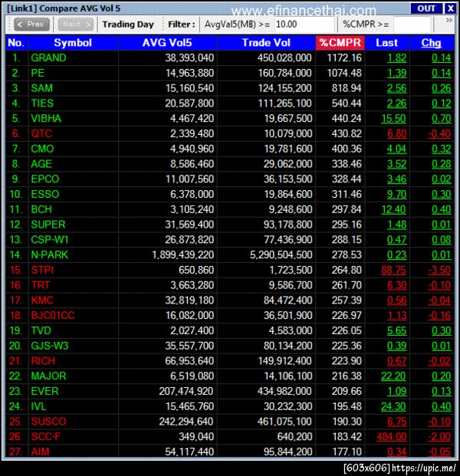Viewport: 460px width, 476px height.
Task: Select the AIM symbol
Action: [40, 451]
